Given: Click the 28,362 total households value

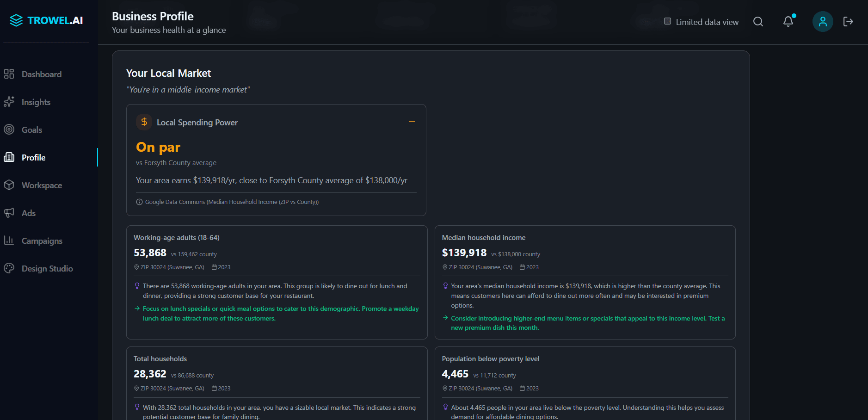Looking at the screenshot, I should tap(150, 374).
